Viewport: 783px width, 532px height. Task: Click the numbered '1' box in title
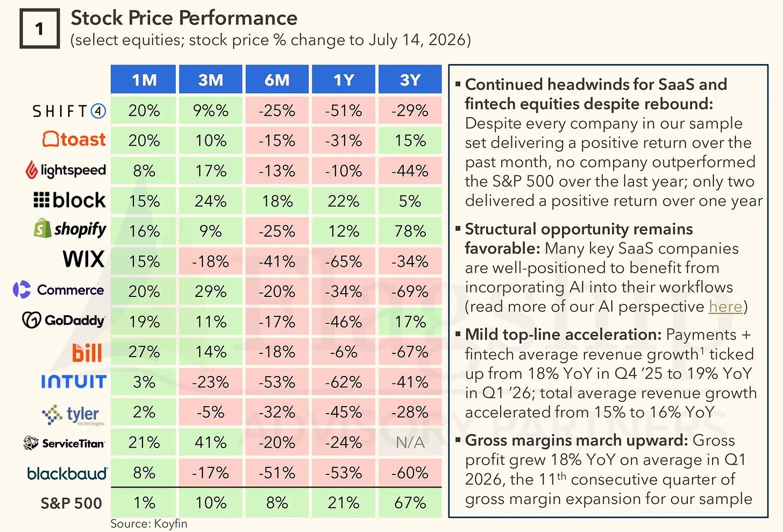[40, 29]
